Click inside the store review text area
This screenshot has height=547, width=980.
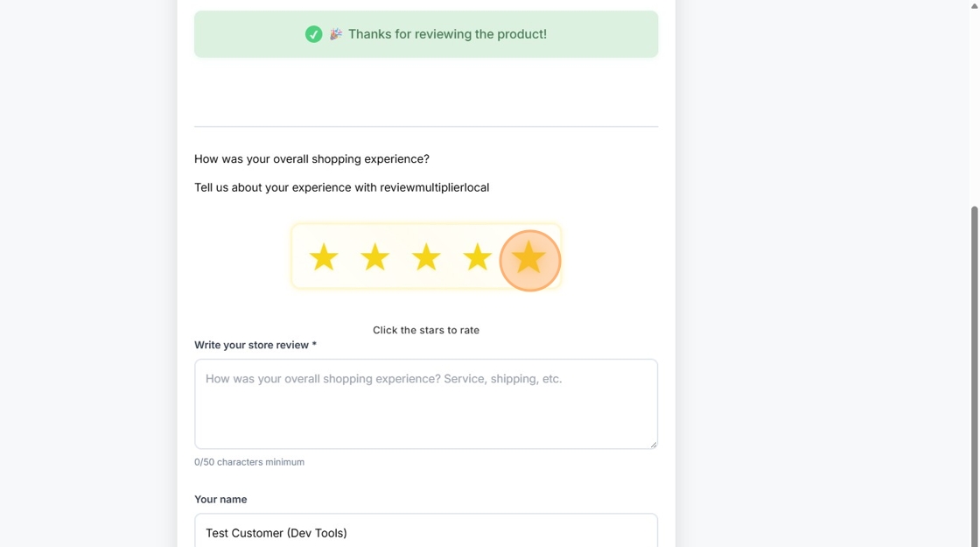click(426, 403)
